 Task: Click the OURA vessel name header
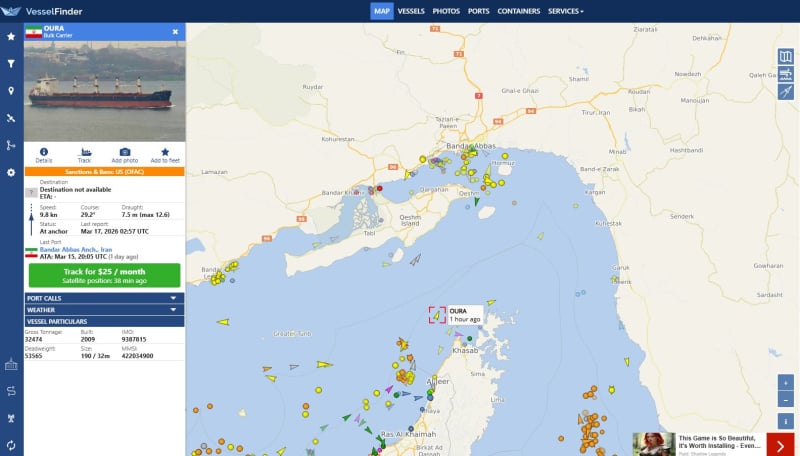(54, 28)
